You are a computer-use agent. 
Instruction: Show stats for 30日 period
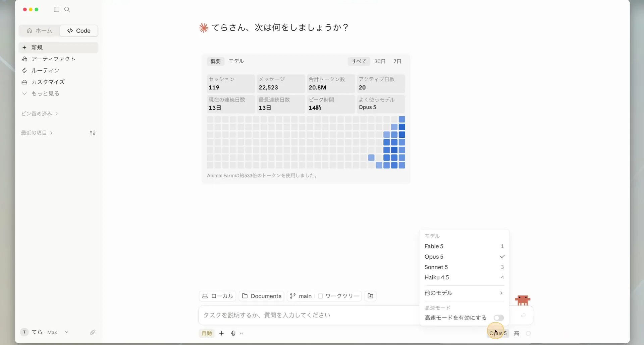tap(380, 61)
